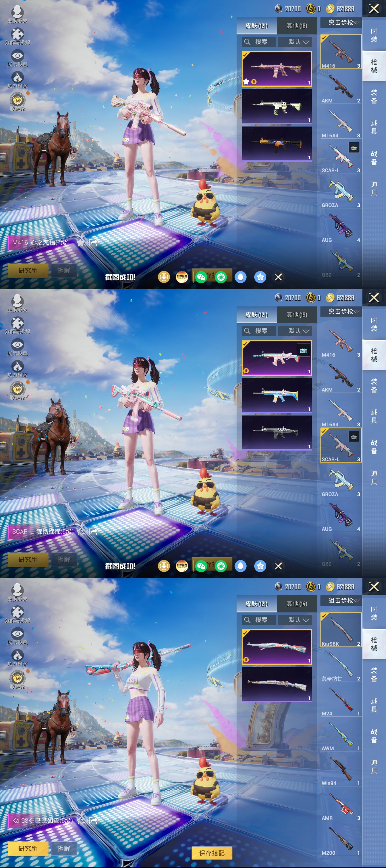The width and height of the screenshot is (386, 868).
Task: Open 装备 tab on the M416 心之恋语 screen
Action: coord(374,96)
